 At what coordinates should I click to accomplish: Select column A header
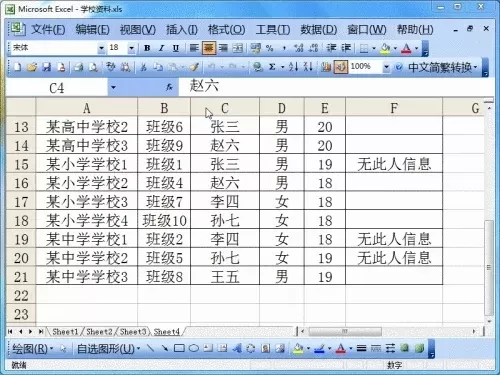(x=87, y=108)
